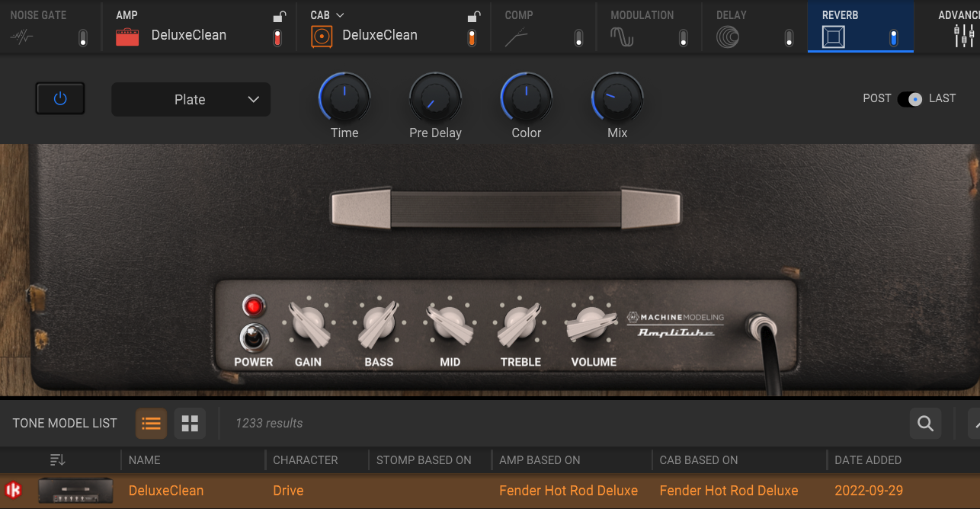This screenshot has width=980, height=509.
Task: Flip the POST/LAST reverb position switch
Action: (x=910, y=99)
